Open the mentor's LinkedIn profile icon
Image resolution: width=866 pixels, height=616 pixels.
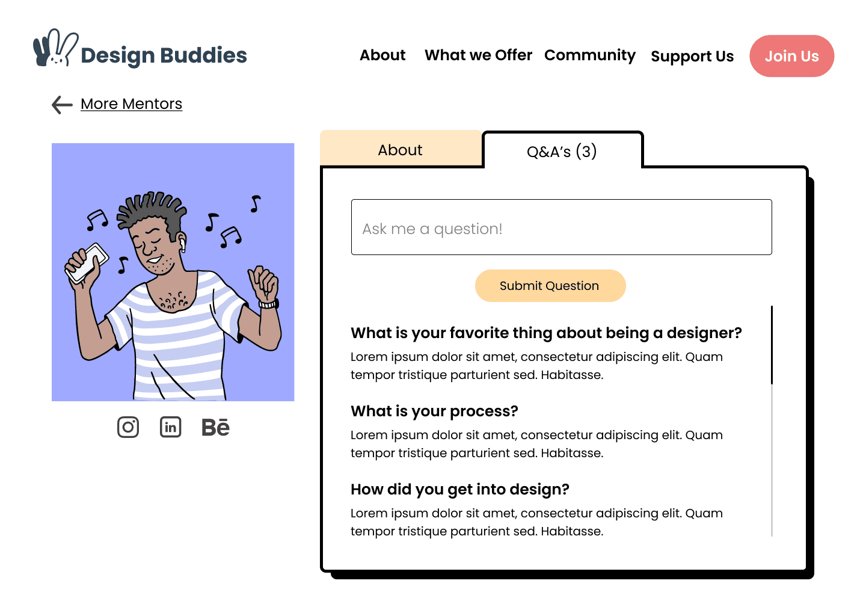click(x=171, y=427)
